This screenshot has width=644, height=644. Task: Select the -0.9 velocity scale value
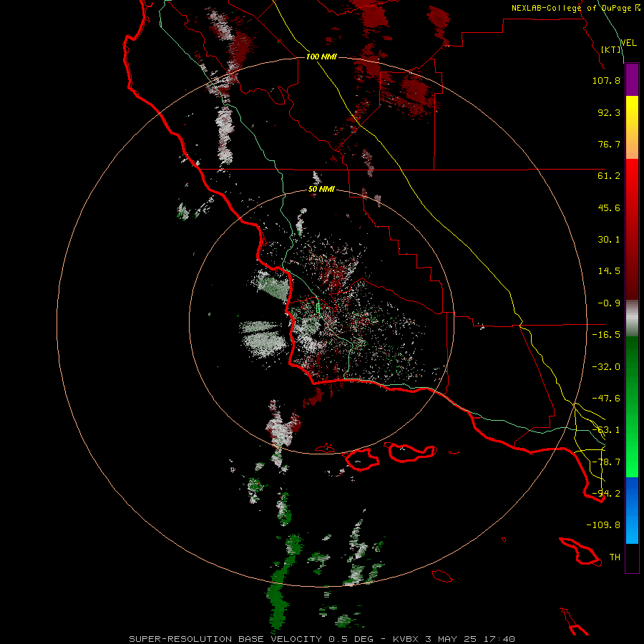(609, 303)
